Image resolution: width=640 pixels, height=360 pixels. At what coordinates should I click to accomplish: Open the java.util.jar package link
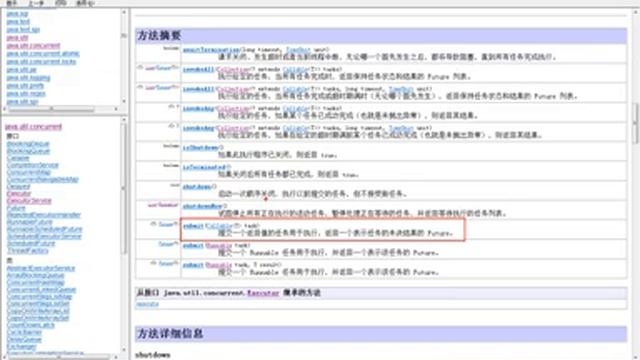pos(22,70)
